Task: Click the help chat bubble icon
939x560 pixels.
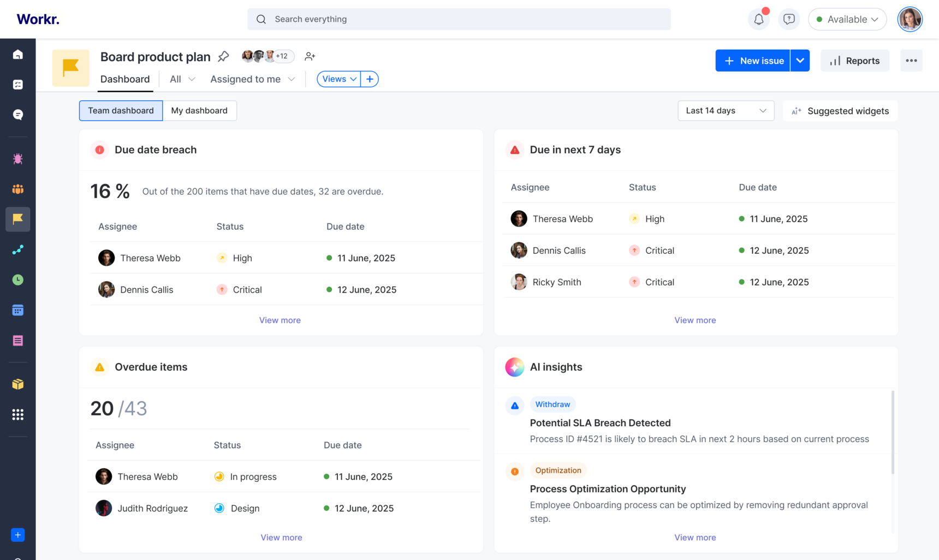Action: [788, 20]
